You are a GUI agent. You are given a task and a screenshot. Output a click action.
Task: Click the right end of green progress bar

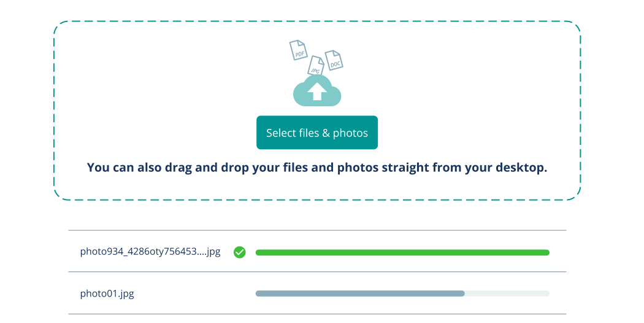(x=545, y=252)
